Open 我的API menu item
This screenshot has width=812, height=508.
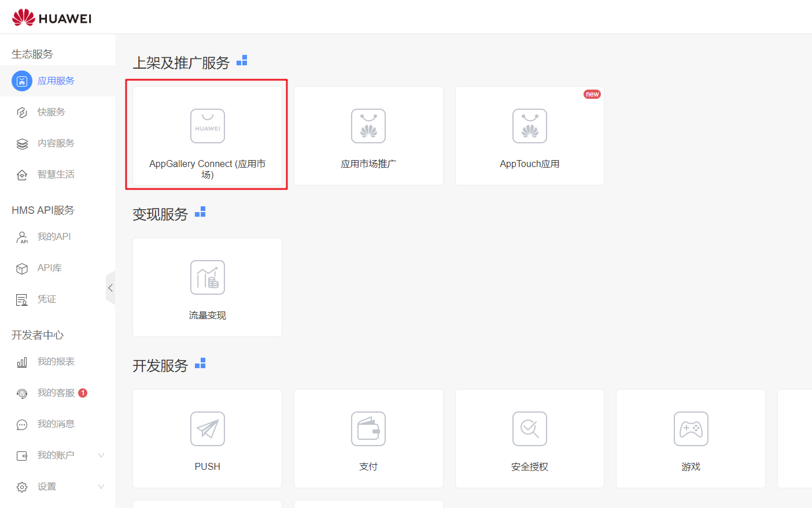click(58, 237)
